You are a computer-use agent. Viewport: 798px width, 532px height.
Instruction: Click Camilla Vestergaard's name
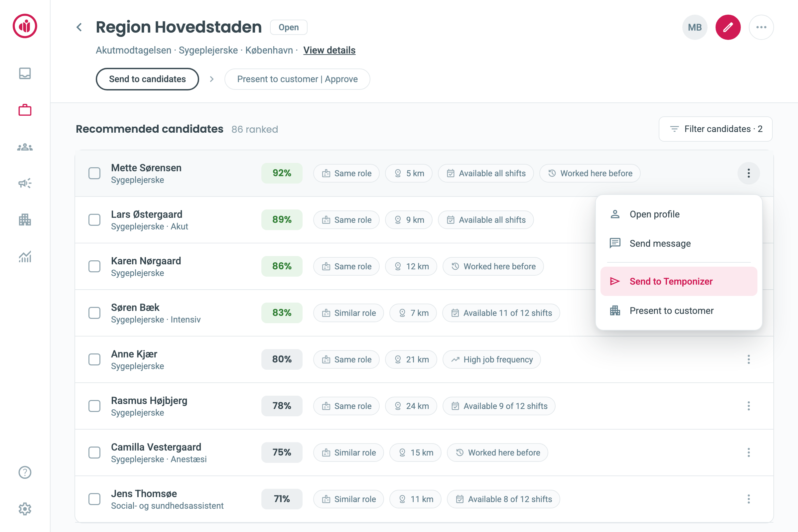click(x=156, y=447)
